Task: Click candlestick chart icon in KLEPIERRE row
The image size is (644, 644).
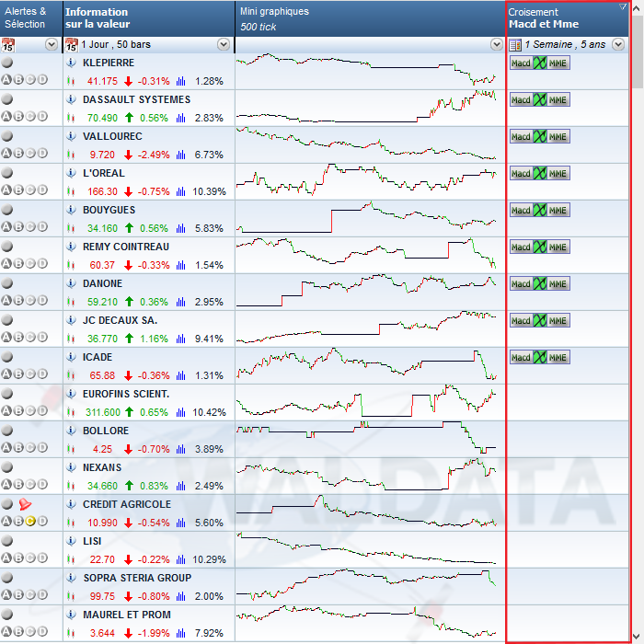Action: 71,81
